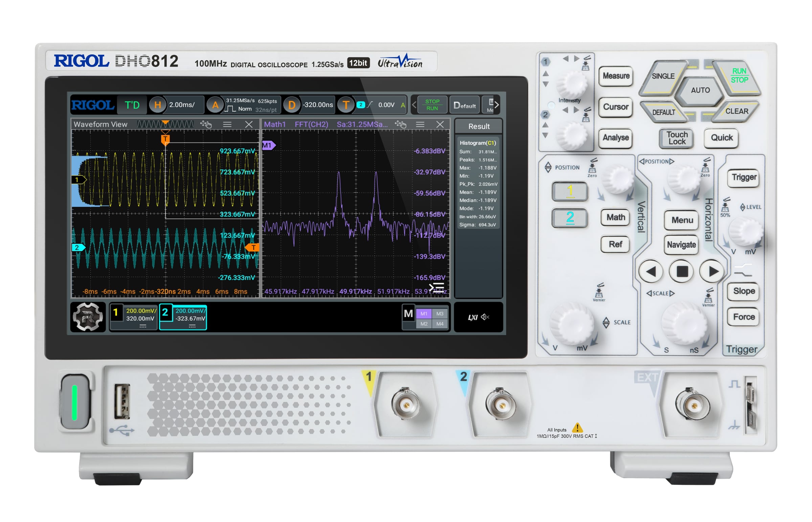This screenshot has height=522, width=812.
Task: Tap the M2 math slot
Action: [x=424, y=324]
